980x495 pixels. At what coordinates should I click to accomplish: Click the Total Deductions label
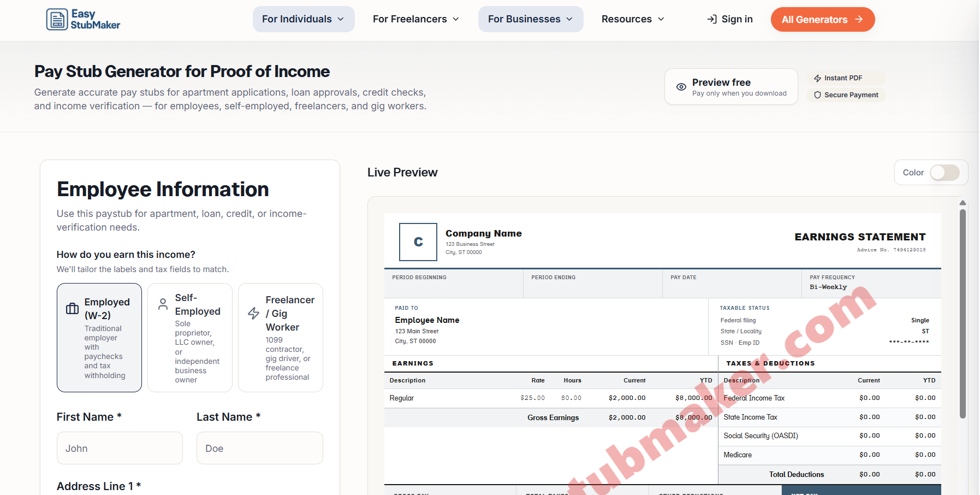tap(797, 475)
